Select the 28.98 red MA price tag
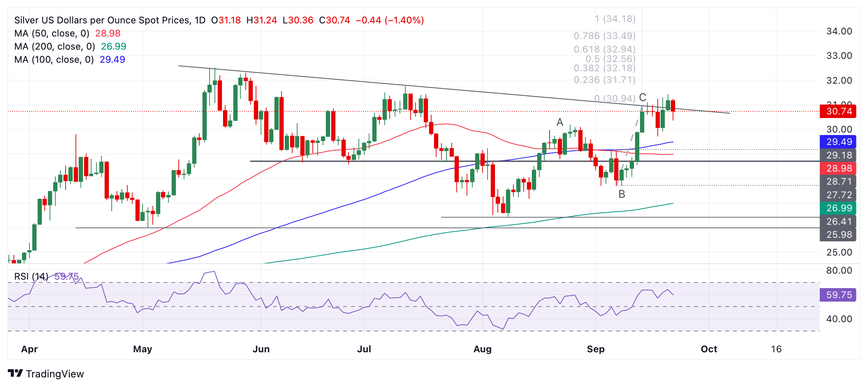This screenshot has width=868, height=387. coord(838,168)
